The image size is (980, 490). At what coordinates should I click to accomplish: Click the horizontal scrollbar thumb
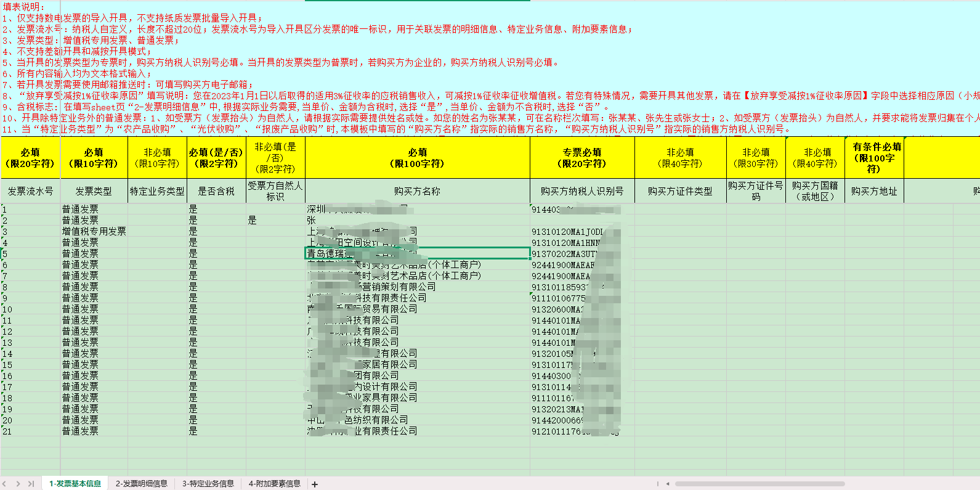tap(759, 484)
